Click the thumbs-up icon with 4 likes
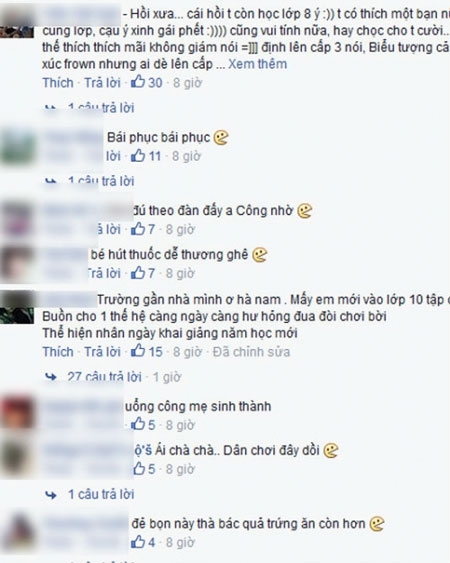 click(x=138, y=542)
